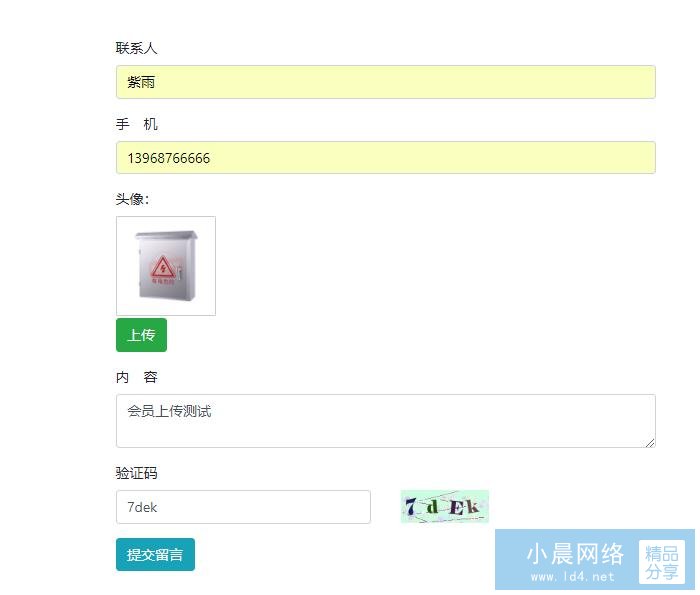This screenshot has width=700, height=595.
Task: Grab the textarea resize corner handle
Action: pos(650,443)
